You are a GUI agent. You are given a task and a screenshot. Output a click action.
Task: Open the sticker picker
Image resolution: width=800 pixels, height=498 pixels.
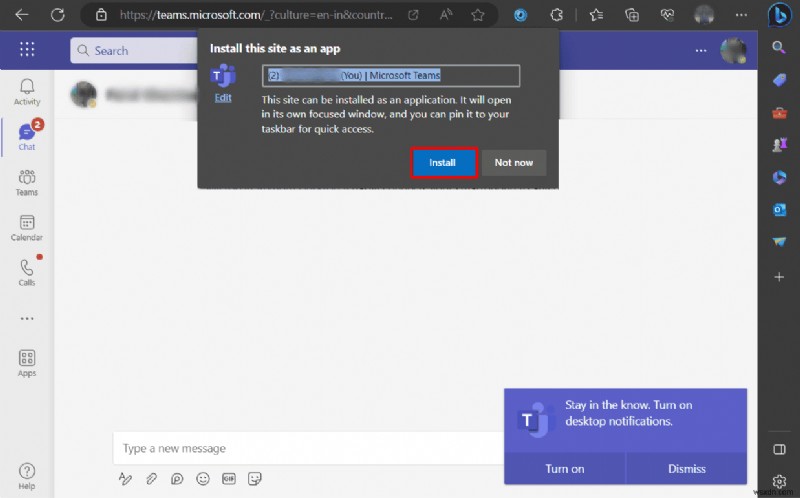coord(255,479)
